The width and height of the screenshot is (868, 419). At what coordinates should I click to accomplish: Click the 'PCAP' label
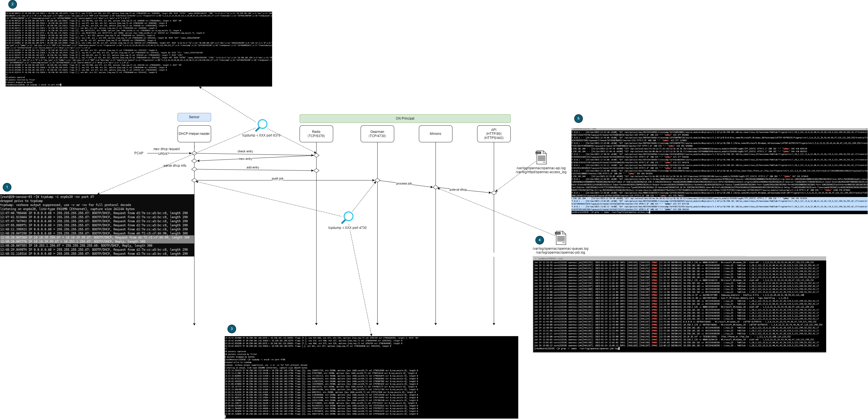coord(139,153)
